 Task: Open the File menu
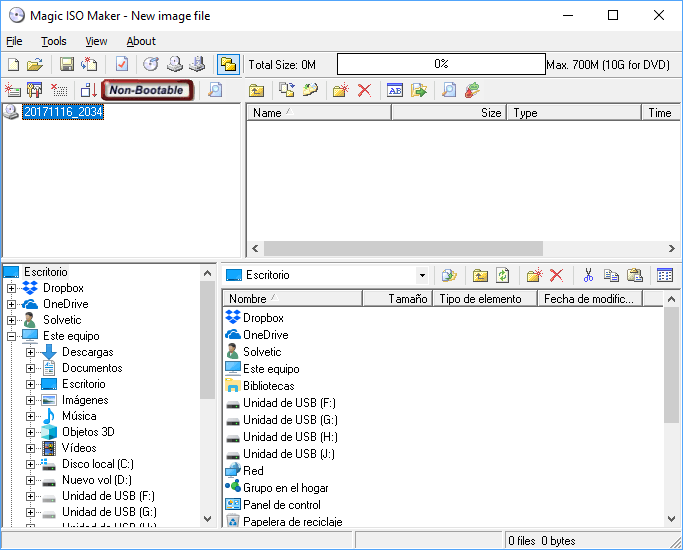(x=14, y=41)
